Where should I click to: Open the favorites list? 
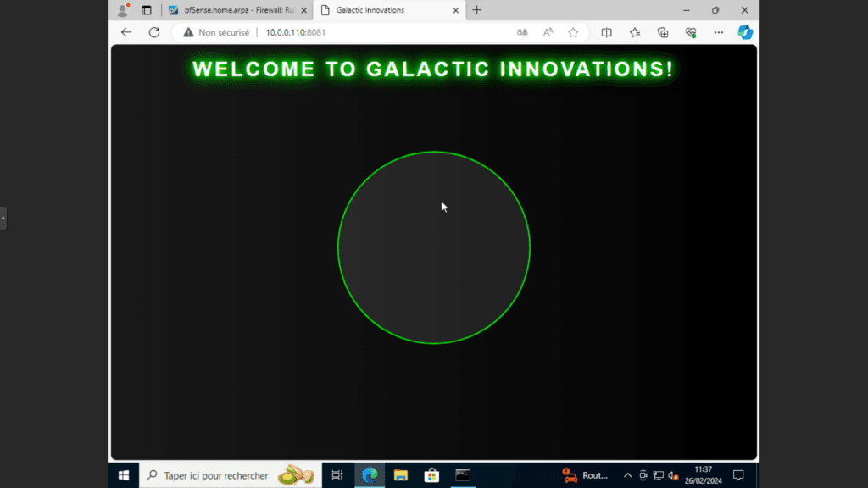[635, 32]
